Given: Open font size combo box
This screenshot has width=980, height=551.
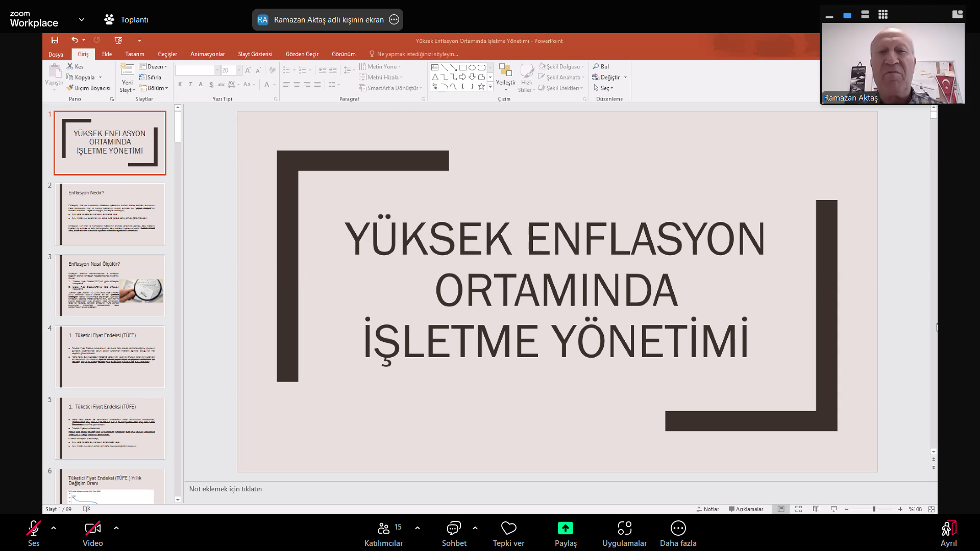Looking at the screenshot, I should click(x=231, y=70).
